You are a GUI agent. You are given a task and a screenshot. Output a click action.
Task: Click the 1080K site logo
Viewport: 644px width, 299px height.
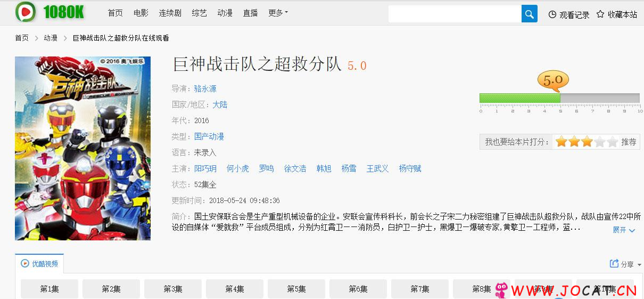click(49, 12)
